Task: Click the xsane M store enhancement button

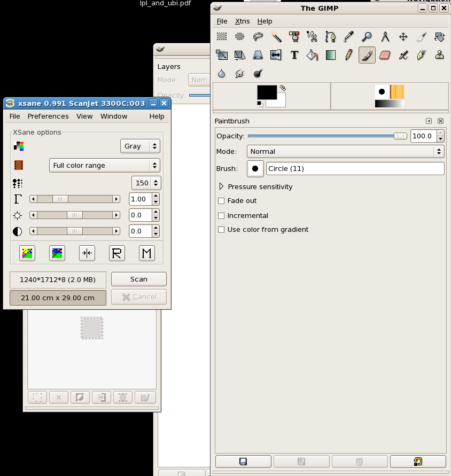Action: pos(147,253)
